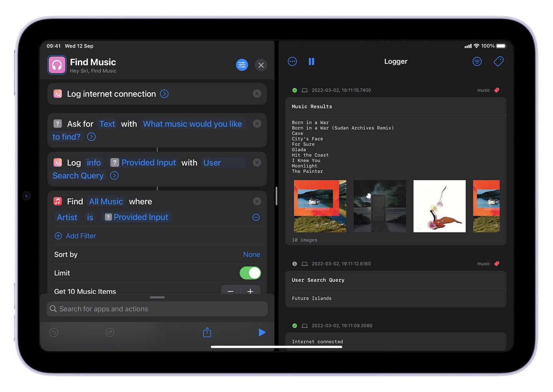Open the Sort by None dropdown

pos(252,254)
